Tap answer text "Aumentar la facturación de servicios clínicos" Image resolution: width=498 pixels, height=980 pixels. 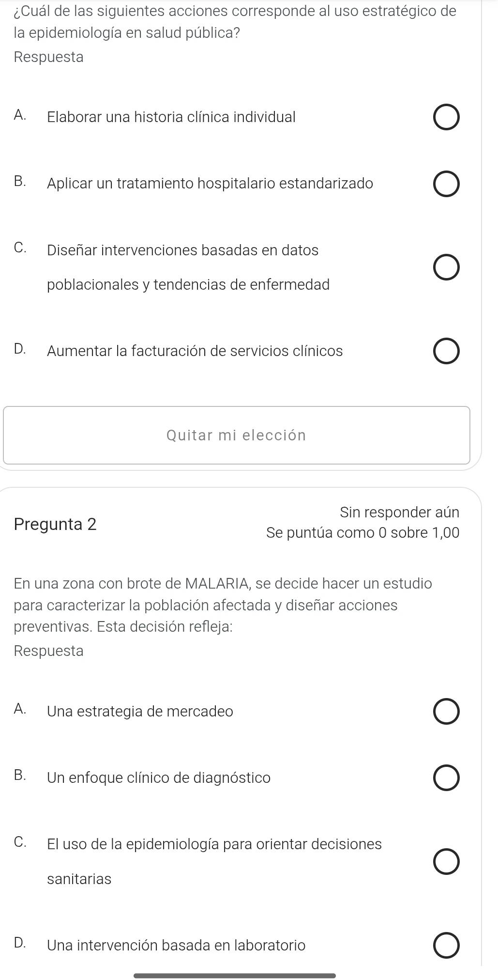click(x=195, y=351)
